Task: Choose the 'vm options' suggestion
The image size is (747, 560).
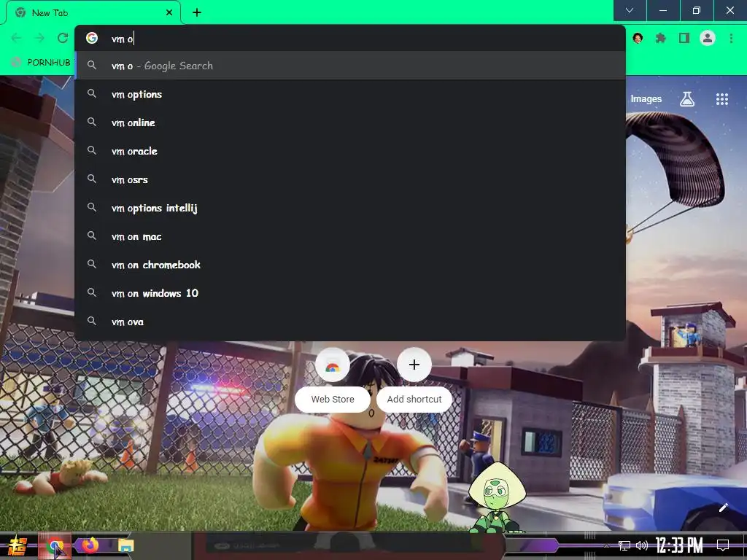Action: [350, 94]
